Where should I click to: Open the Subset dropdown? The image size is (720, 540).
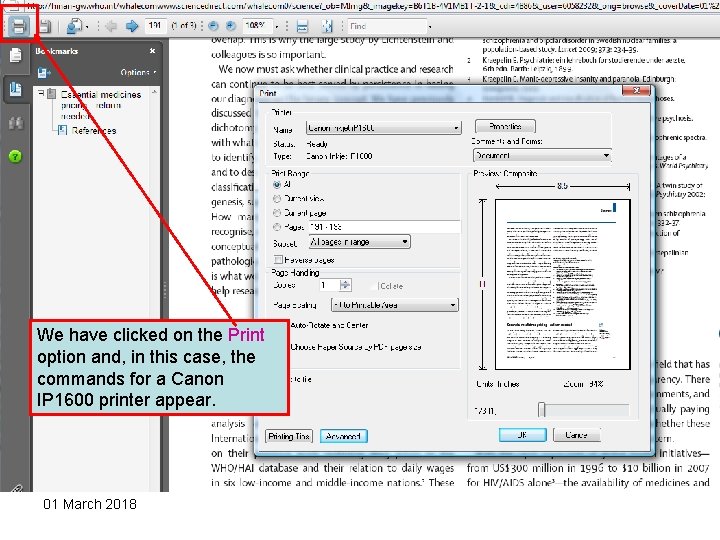coord(359,242)
